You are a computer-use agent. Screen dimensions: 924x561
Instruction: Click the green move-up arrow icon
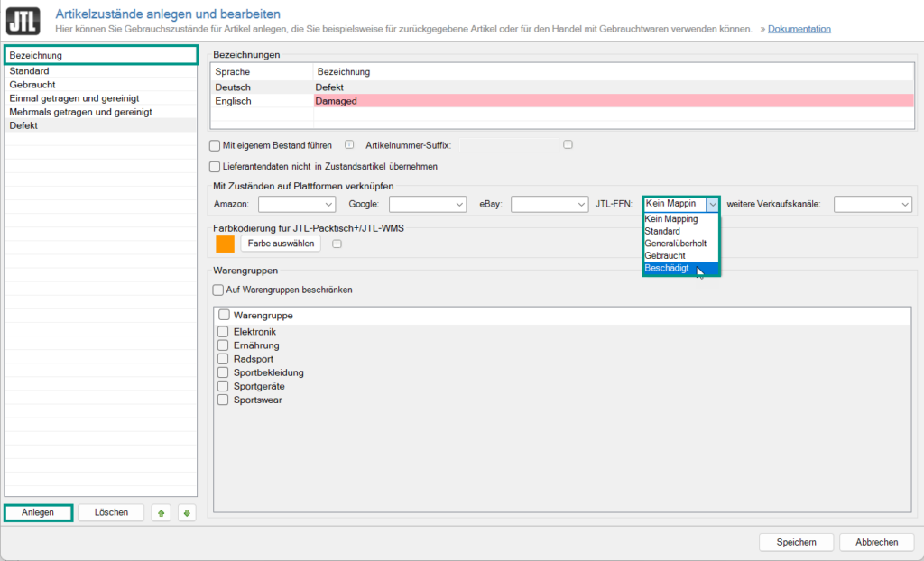coord(162,512)
